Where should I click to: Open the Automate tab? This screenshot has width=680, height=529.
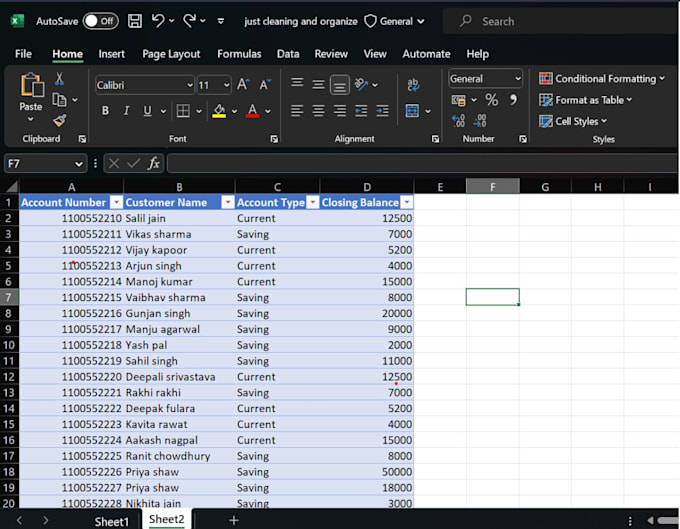[426, 54]
